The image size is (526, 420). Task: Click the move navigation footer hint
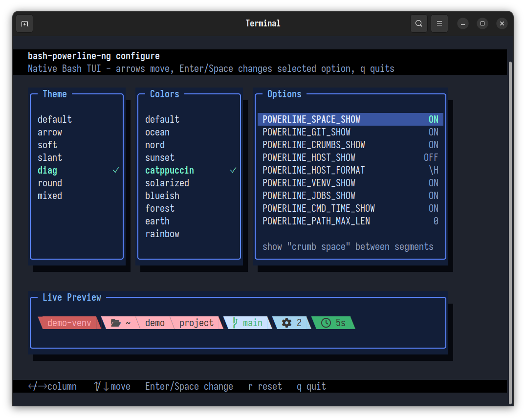click(x=112, y=386)
